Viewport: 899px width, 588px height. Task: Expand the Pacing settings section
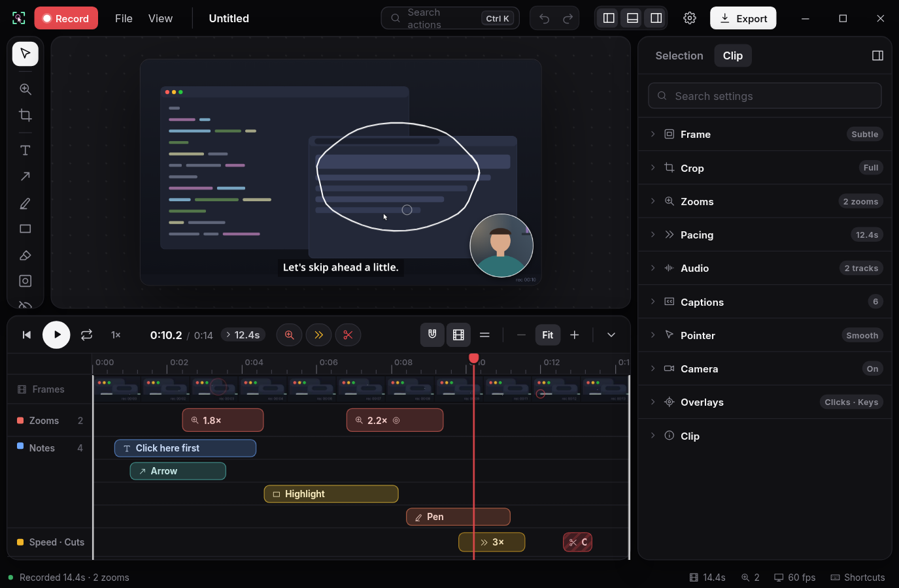[x=765, y=235]
